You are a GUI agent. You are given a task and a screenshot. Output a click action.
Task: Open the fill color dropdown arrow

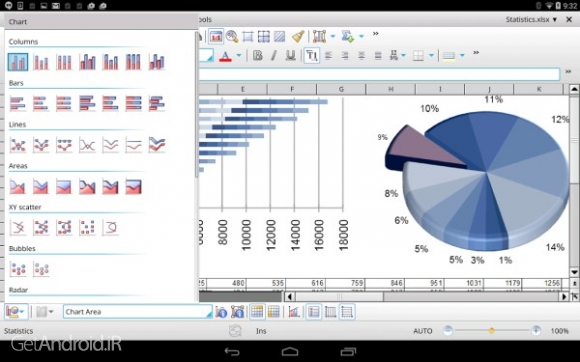[x=462, y=56]
